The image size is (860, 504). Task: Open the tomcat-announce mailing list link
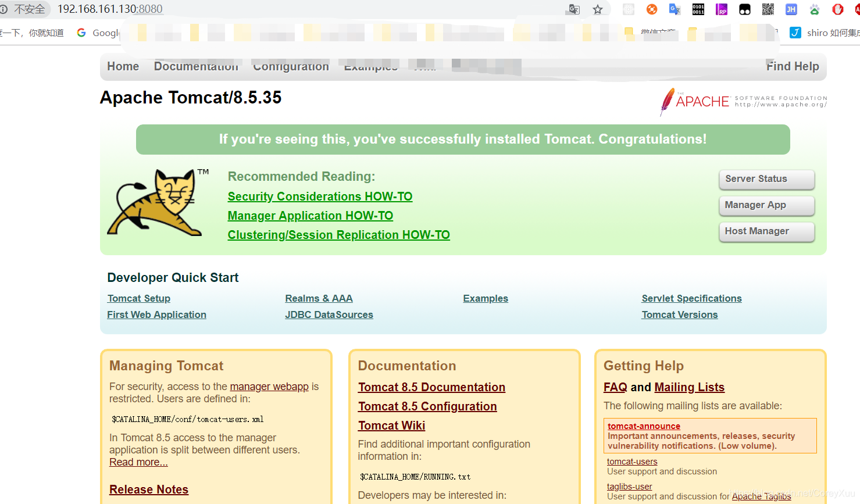[644, 426]
